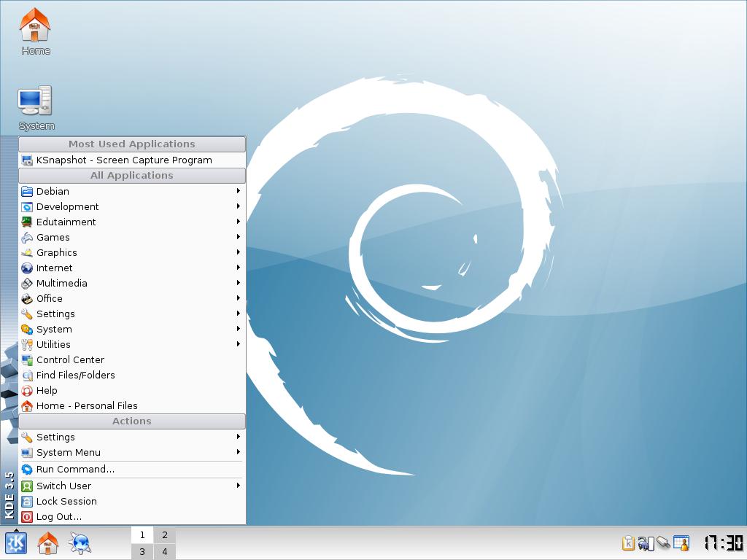Expand the Debian submenu arrow
The image size is (747, 560).
tap(239, 191)
